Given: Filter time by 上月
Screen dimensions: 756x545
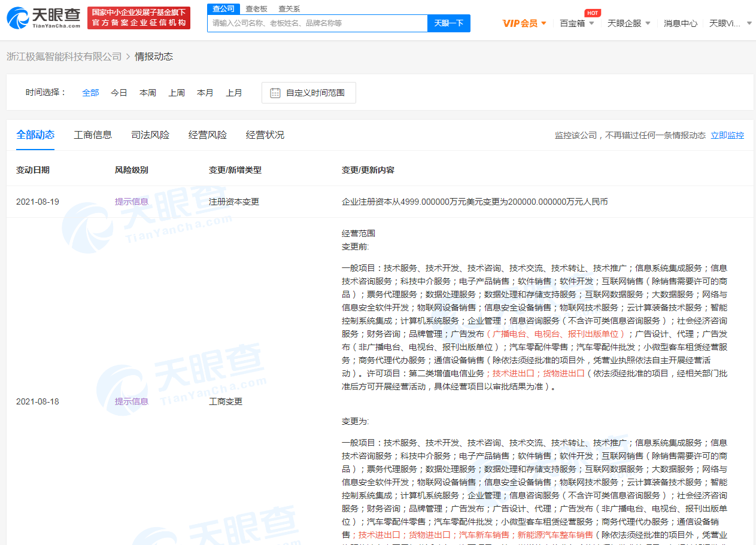Looking at the screenshot, I should pyautogui.click(x=234, y=93).
